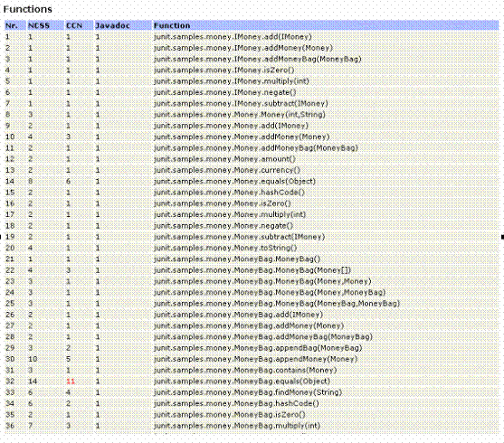Select Money.toString() function entry
504x443 pixels.
point(225,248)
